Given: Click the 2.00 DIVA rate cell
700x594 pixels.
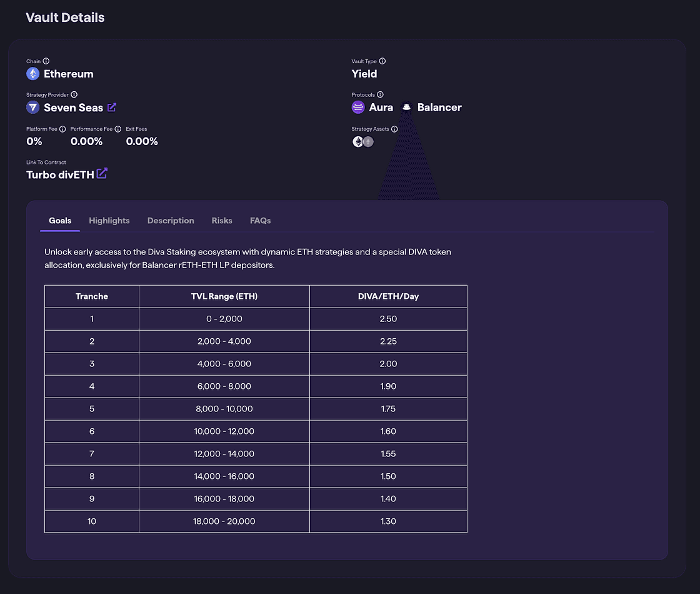Looking at the screenshot, I should coord(388,364).
